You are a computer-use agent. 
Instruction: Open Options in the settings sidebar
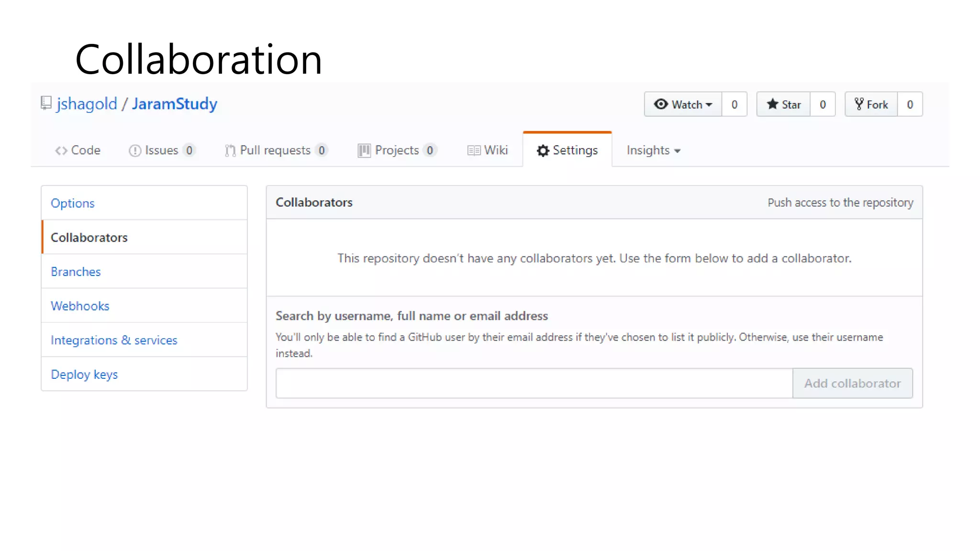click(145, 203)
